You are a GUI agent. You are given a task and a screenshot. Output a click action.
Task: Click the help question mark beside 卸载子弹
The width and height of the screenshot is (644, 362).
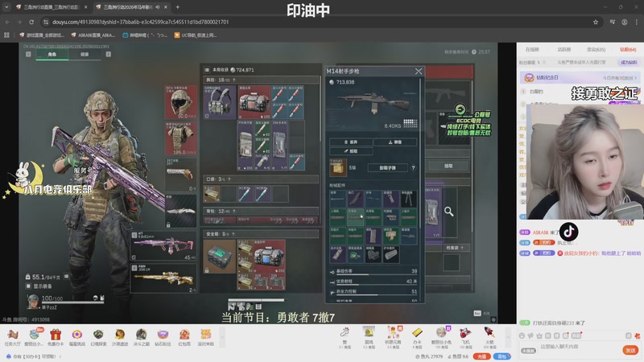pos(413,168)
